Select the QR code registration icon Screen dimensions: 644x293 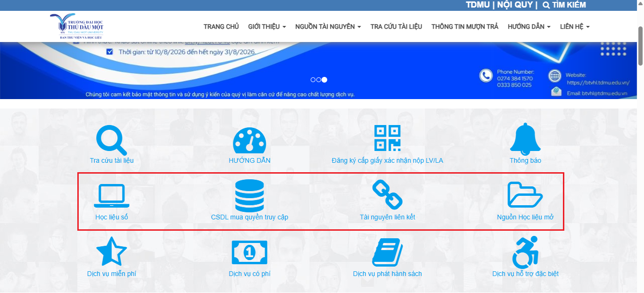pyautogui.click(x=387, y=138)
